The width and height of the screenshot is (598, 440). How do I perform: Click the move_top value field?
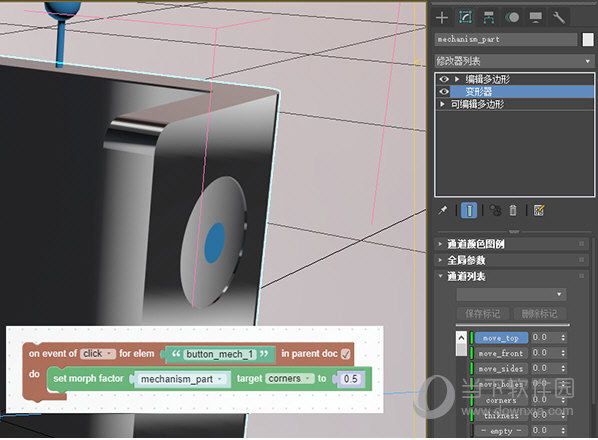pyautogui.click(x=545, y=337)
